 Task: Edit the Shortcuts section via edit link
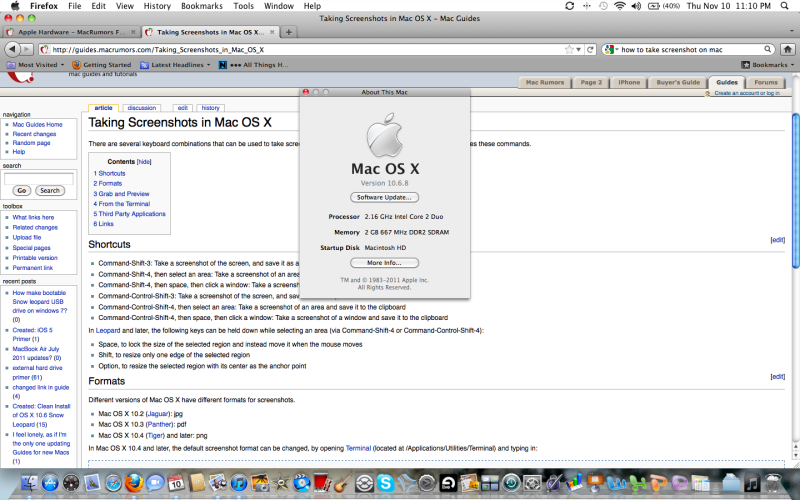777,240
